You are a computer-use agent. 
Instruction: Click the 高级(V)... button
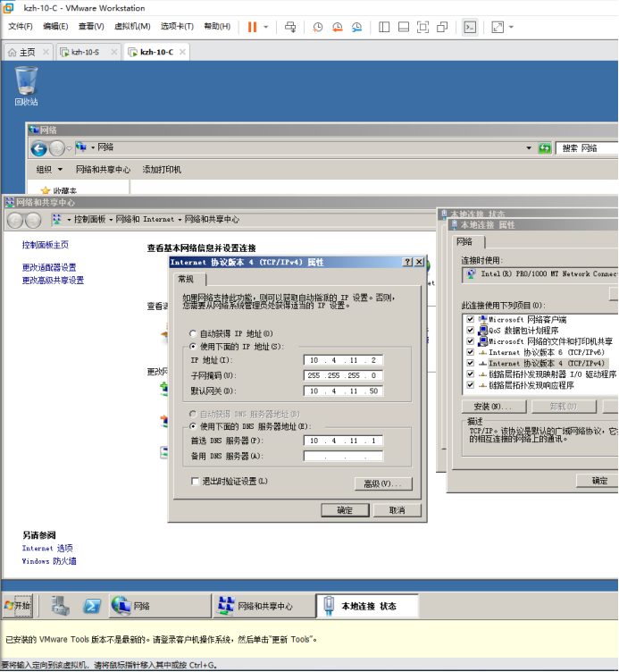[x=383, y=483]
